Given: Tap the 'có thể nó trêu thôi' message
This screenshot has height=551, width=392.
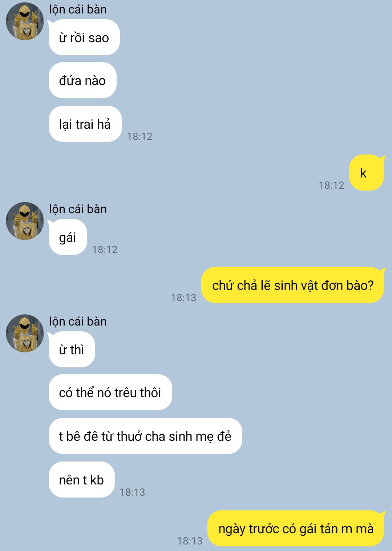Looking at the screenshot, I should [110, 392].
